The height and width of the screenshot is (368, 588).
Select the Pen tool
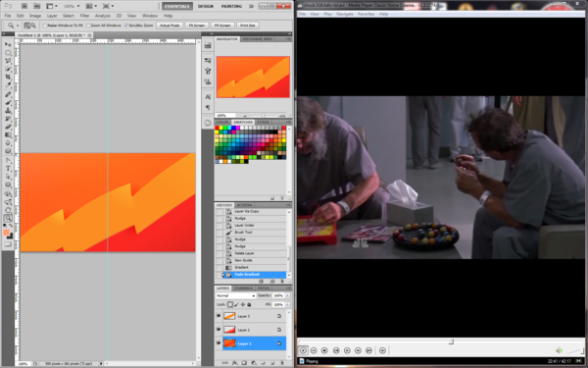point(8,161)
